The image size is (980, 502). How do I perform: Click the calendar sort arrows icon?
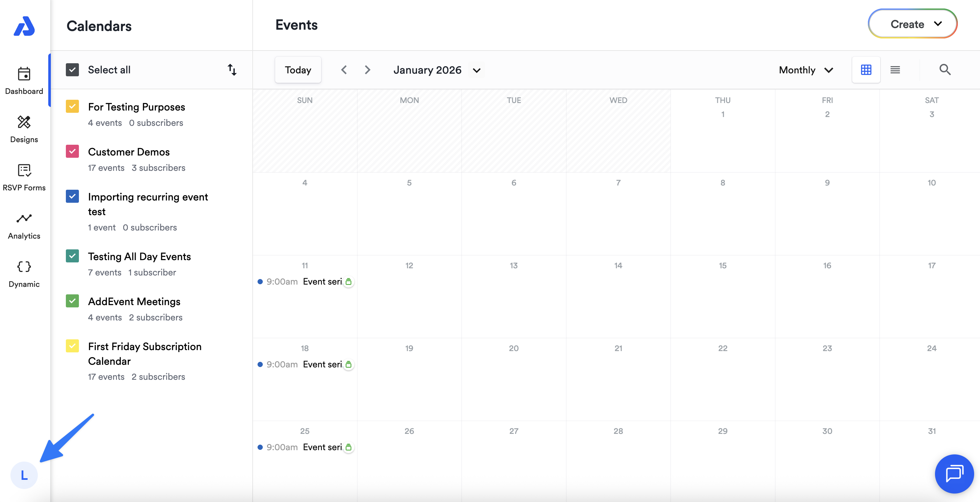(x=232, y=70)
